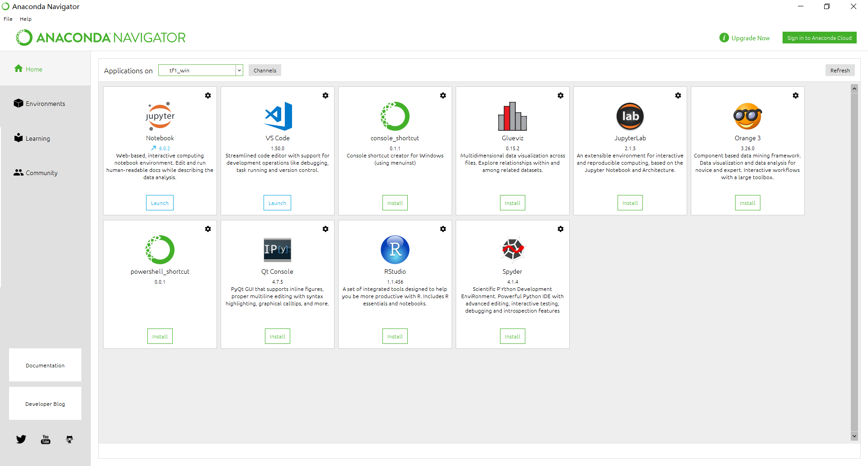The height and width of the screenshot is (466, 868).
Task: Launch VS Code
Action: 277,203
